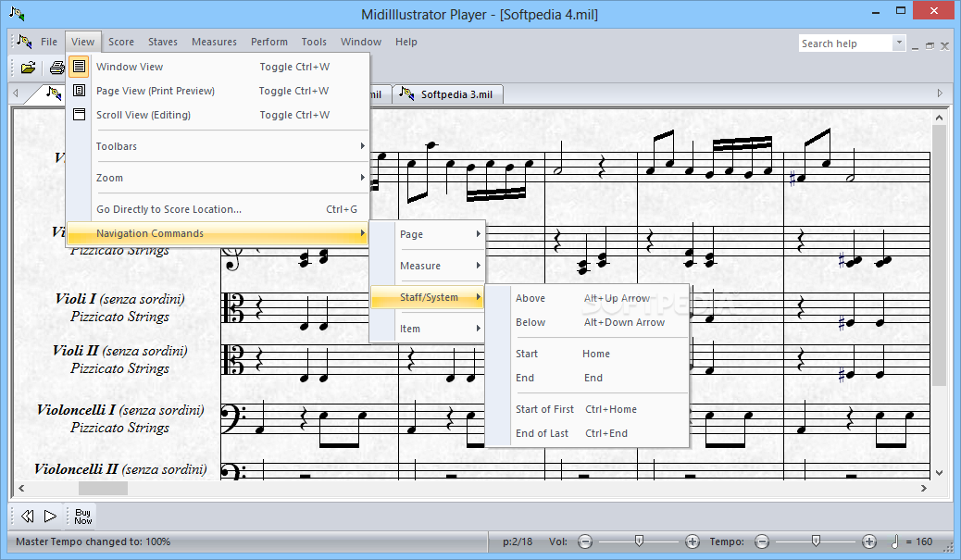Viewport: 961px width, 560px height.
Task: Select the Window View icon
Action: [x=79, y=66]
